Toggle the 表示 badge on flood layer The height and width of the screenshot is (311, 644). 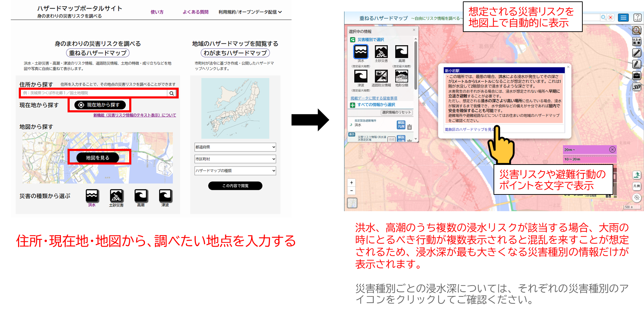coord(351,135)
